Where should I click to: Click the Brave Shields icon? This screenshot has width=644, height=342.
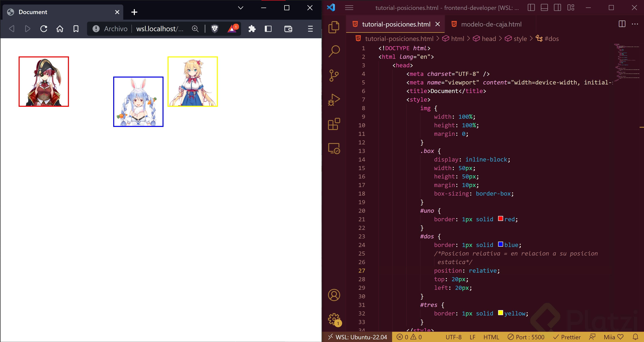[x=214, y=29]
